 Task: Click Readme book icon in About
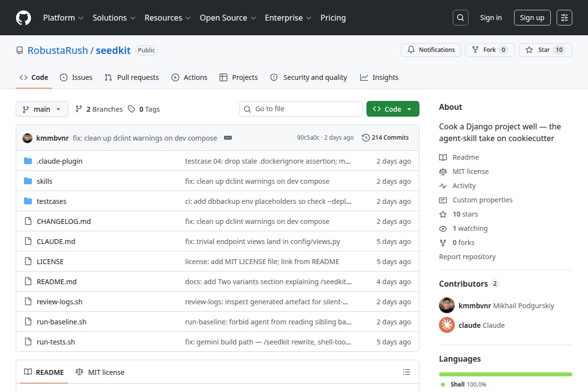pos(443,157)
